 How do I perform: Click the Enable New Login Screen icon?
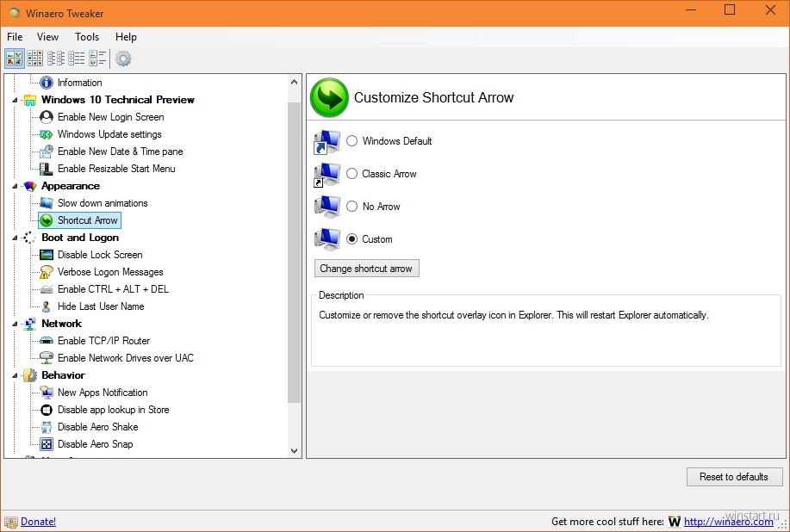tap(47, 117)
